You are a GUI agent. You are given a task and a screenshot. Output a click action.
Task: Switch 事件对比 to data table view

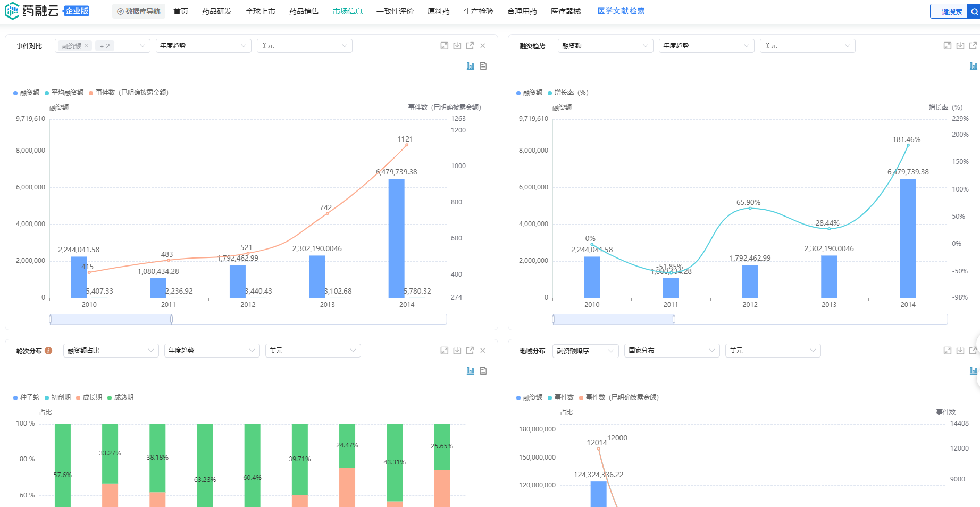pyautogui.click(x=483, y=66)
